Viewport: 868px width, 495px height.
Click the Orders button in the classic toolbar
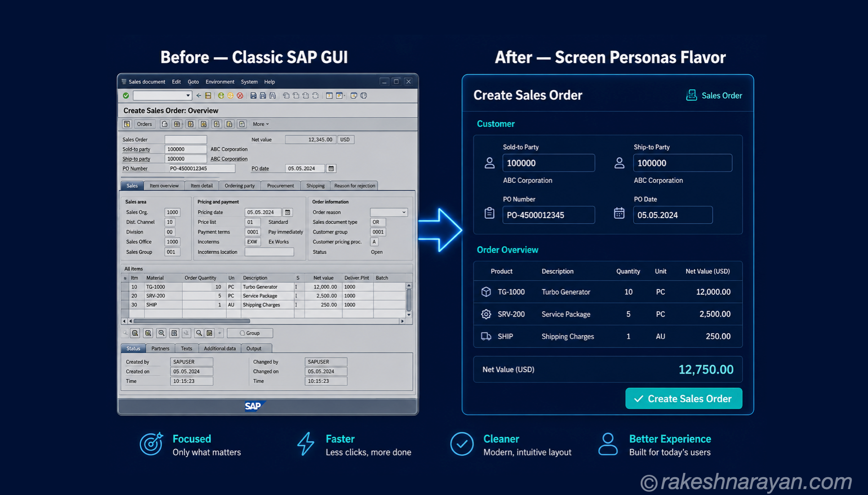tap(144, 124)
